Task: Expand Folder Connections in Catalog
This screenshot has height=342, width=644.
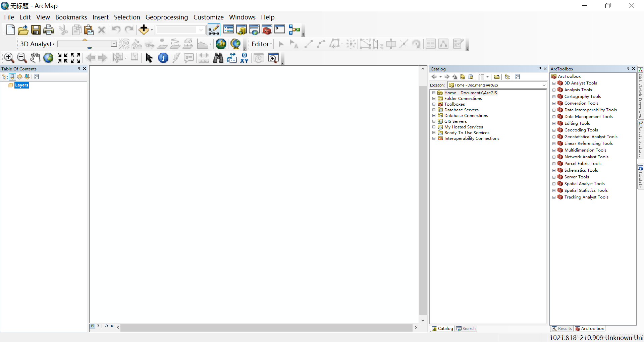Action: pos(434,99)
